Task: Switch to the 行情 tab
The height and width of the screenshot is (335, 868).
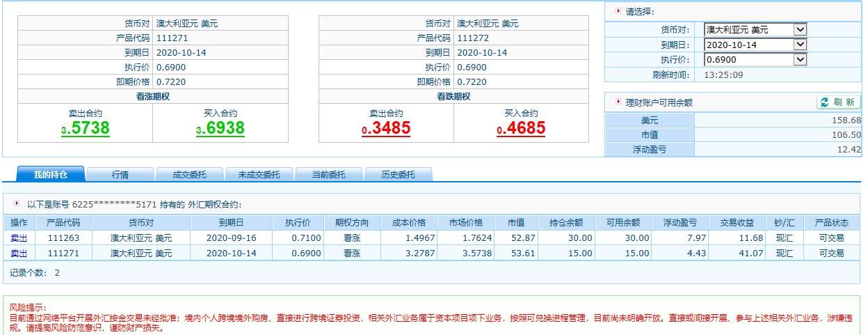Action: click(x=120, y=174)
